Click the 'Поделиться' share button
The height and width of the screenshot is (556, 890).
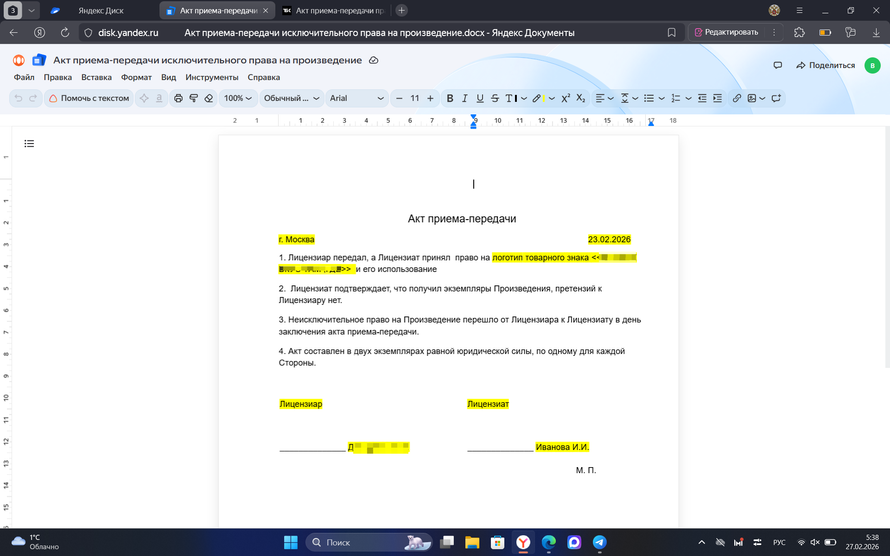click(825, 65)
